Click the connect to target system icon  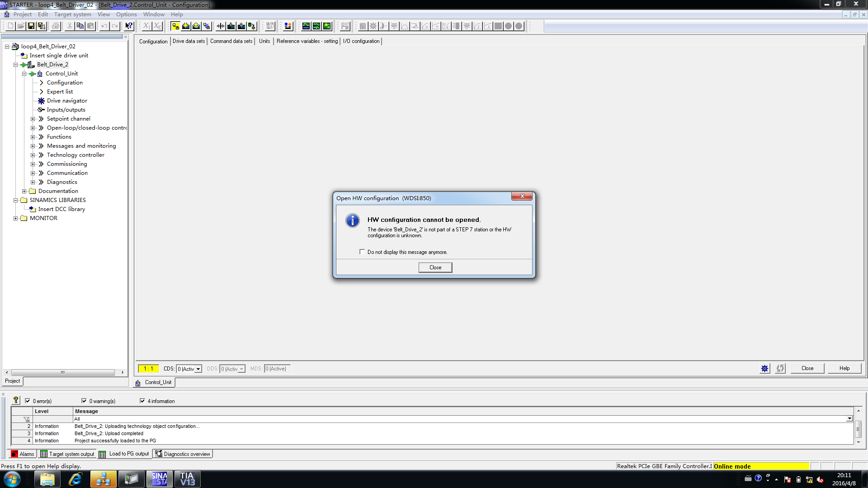pos(175,26)
